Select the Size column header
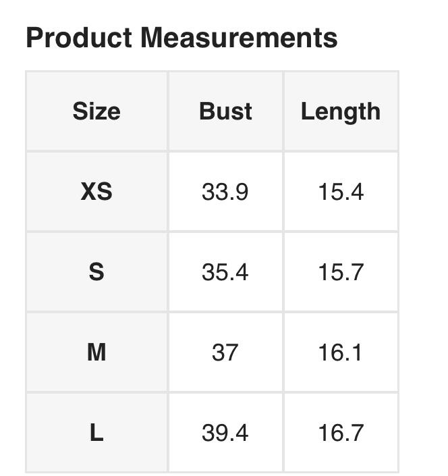Image resolution: width=448 pixels, height=476 pixels. (96, 111)
